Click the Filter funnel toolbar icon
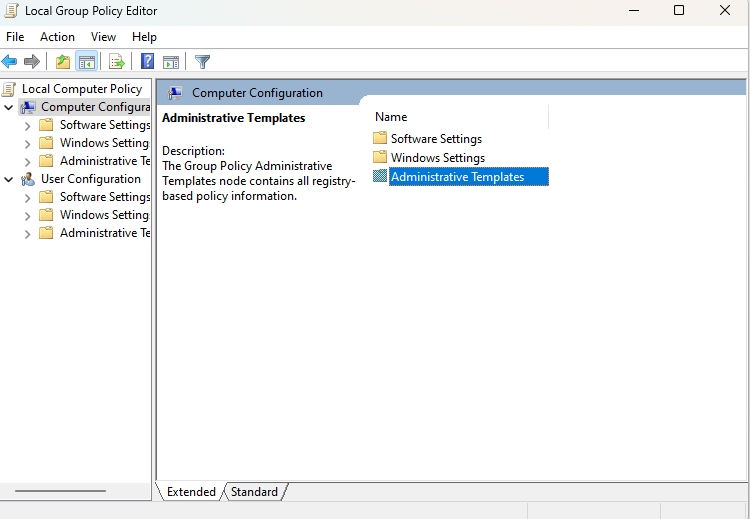 pyautogui.click(x=202, y=62)
